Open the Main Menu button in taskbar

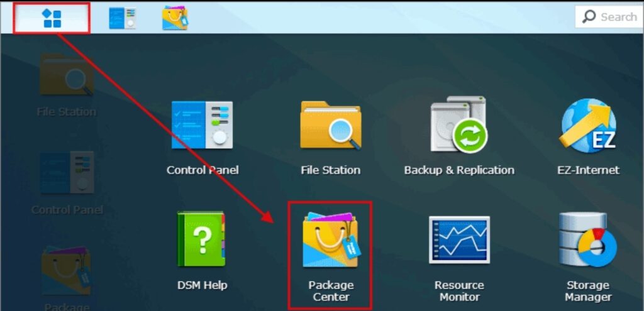(52, 18)
